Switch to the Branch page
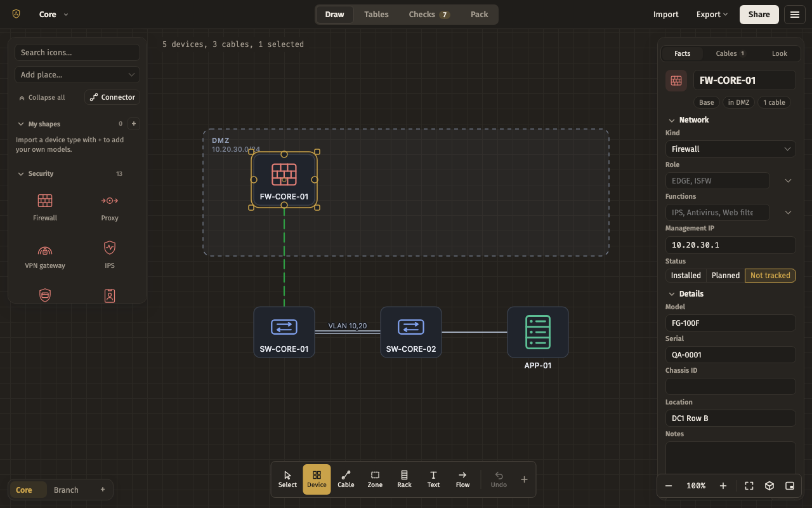Image resolution: width=812 pixels, height=508 pixels. pos(66,490)
